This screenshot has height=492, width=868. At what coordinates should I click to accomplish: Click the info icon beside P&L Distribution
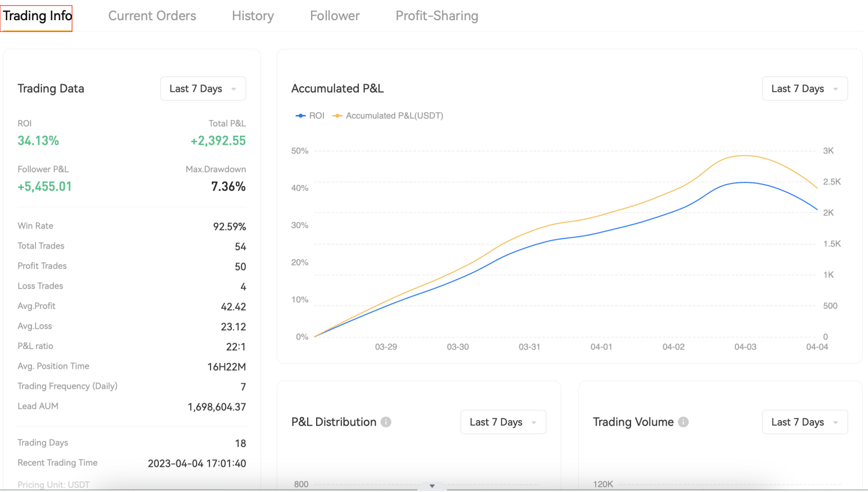pyautogui.click(x=386, y=422)
